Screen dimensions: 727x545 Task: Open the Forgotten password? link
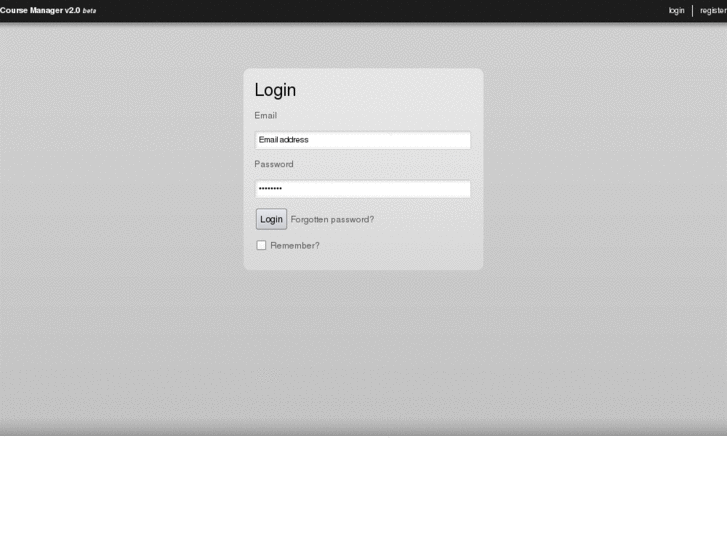pos(332,219)
